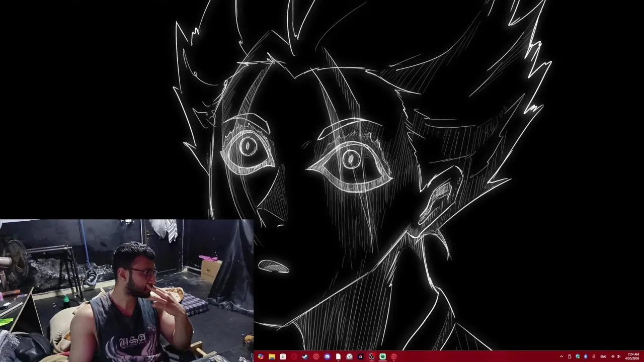Launch Microsoft Store from taskbar

pos(283,356)
